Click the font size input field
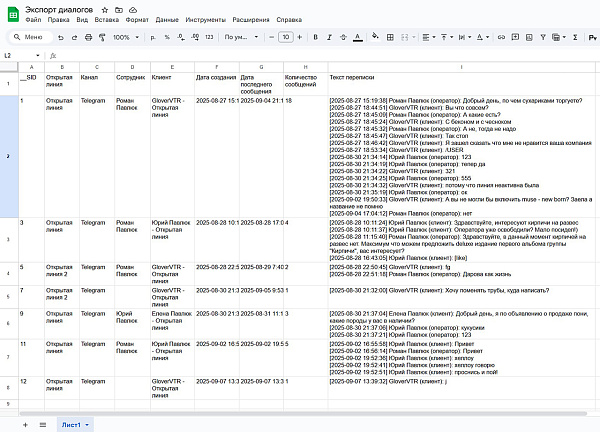Screen dimensions: 600x432 (x=286, y=37)
